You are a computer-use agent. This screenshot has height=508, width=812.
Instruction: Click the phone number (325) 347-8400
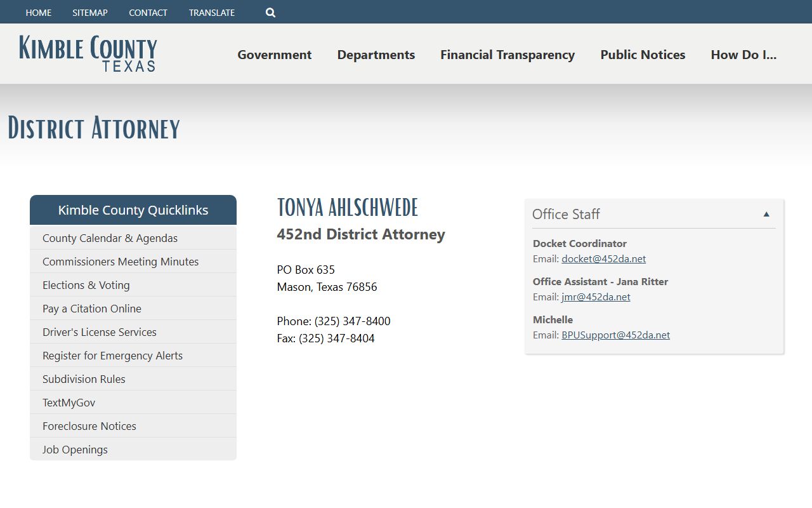tap(352, 321)
